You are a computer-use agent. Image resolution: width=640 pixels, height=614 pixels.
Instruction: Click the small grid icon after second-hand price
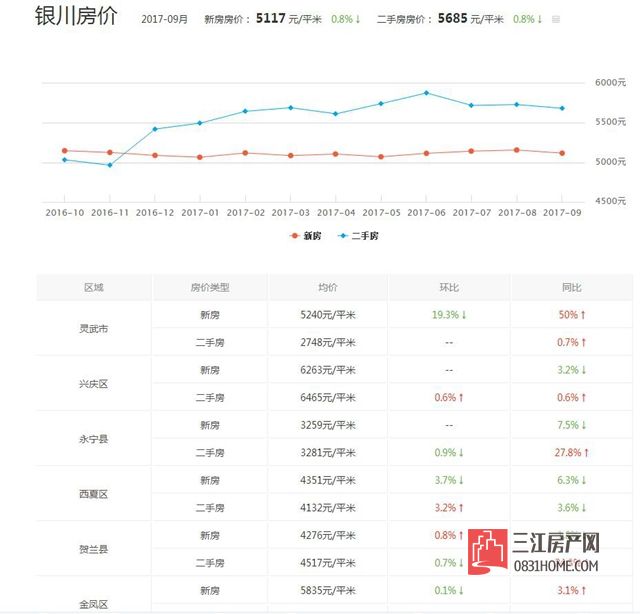pos(556,19)
